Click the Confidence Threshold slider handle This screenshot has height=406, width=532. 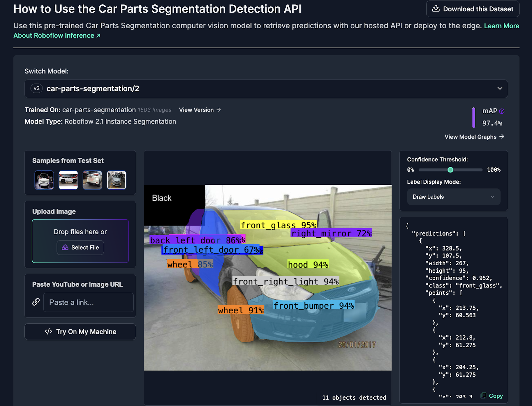(x=451, y=170)
